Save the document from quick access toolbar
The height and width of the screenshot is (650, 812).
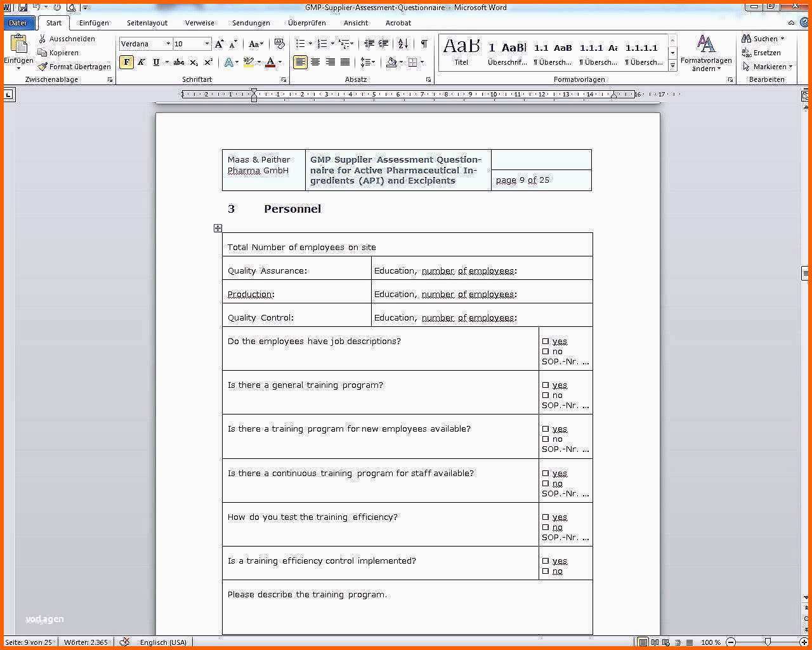(x=22, y=8)
